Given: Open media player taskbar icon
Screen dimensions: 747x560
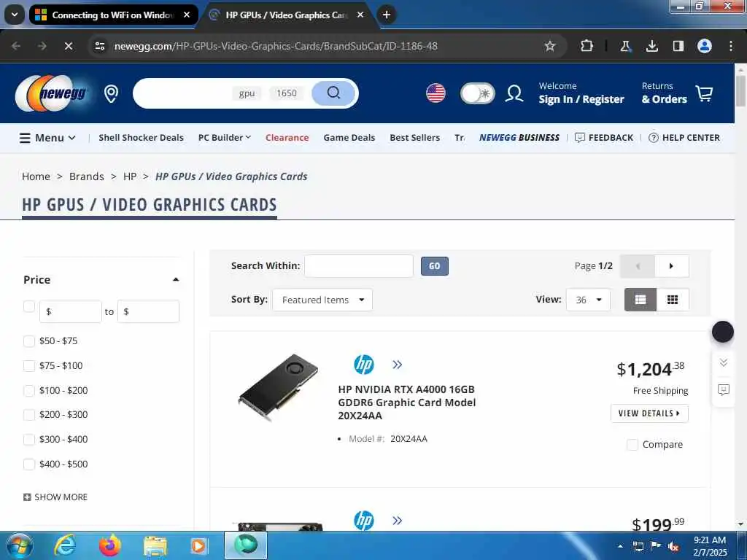Looking at the screenshot, I should point(198,545).
